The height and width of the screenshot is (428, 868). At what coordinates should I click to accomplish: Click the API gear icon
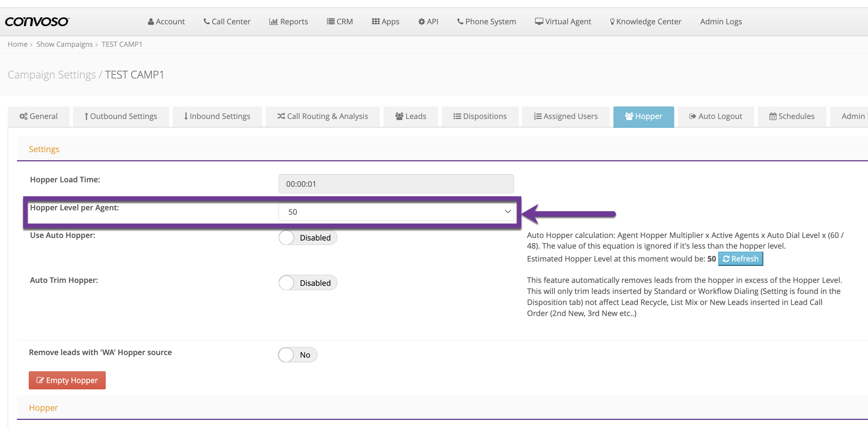421,22
